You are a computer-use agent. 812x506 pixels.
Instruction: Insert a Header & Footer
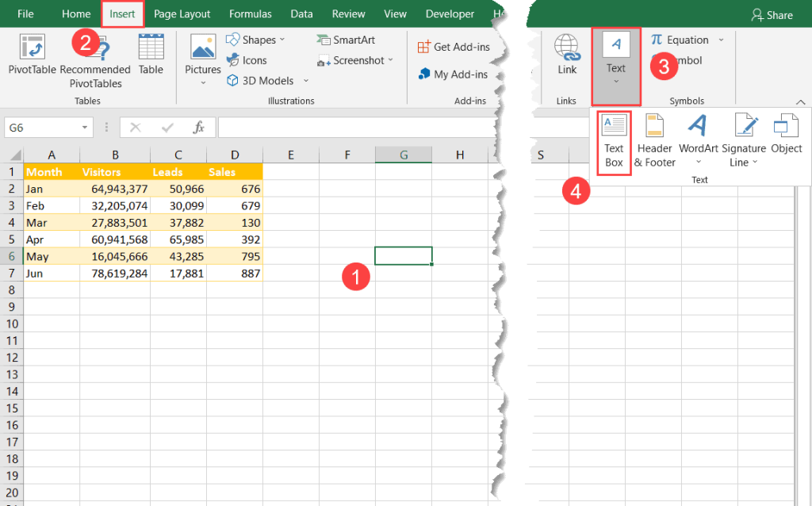(x=653, y=141)
